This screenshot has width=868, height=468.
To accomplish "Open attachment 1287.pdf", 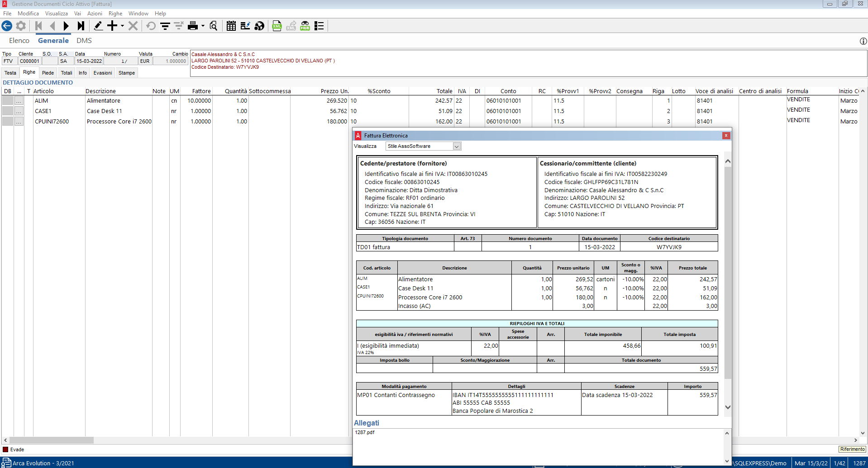I will click(x=365, y=432).
